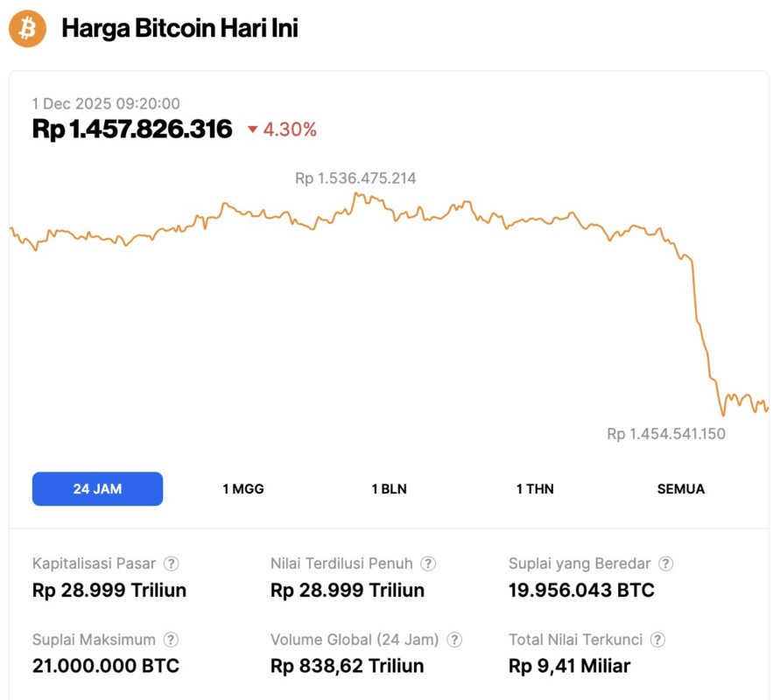Click the chart high label Rp 1.536.475.214
The width and height of the screenshot is (773, 700).
pyautogui.click(x=355, y=178)
